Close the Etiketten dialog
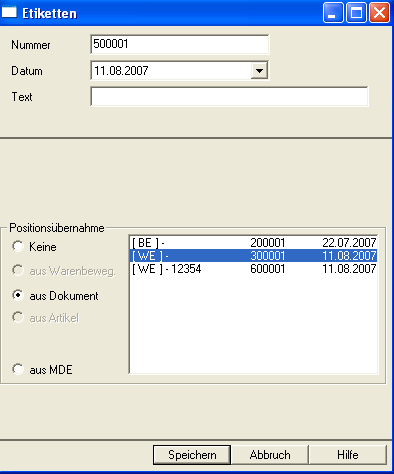 pos(379,13)
